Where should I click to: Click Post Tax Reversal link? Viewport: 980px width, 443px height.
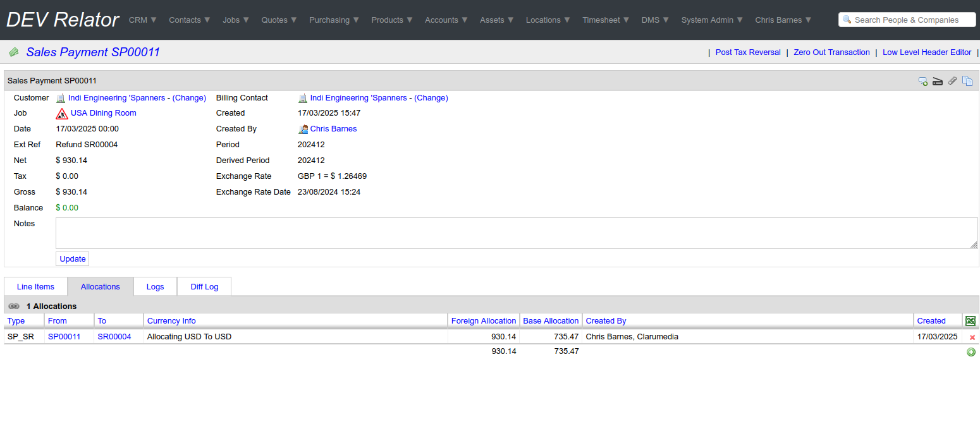[x=748, y=52]
